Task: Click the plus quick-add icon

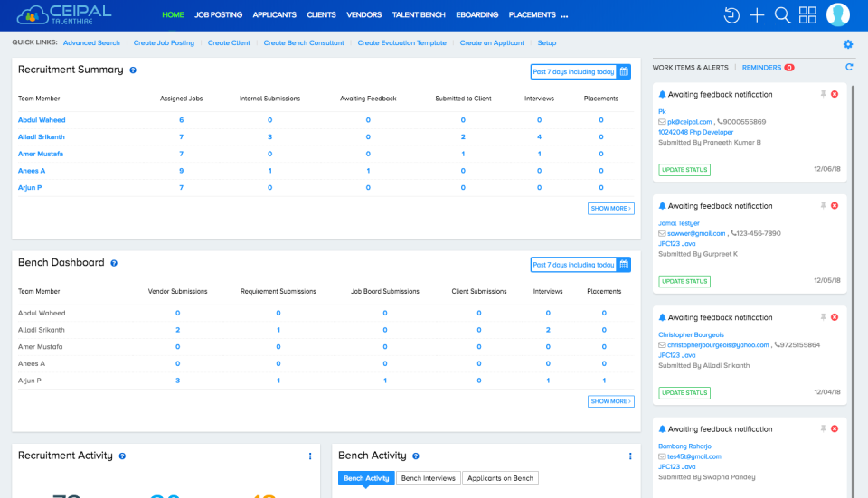Action: click(758, 15)
